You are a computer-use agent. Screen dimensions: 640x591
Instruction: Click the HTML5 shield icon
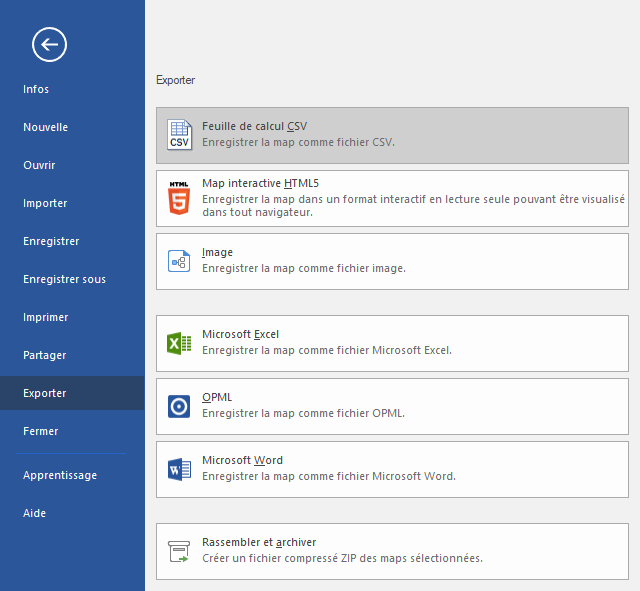click(x=179, y=198)
